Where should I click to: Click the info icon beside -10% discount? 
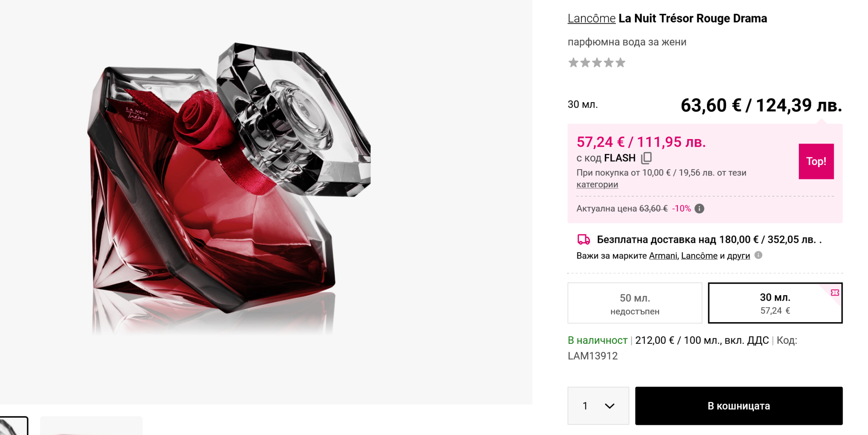(x=699, y=209)
